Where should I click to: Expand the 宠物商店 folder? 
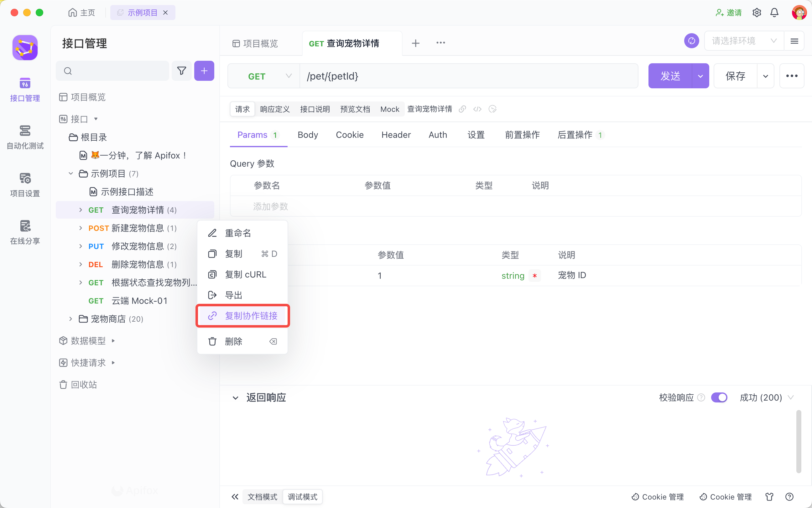(70, 319)
